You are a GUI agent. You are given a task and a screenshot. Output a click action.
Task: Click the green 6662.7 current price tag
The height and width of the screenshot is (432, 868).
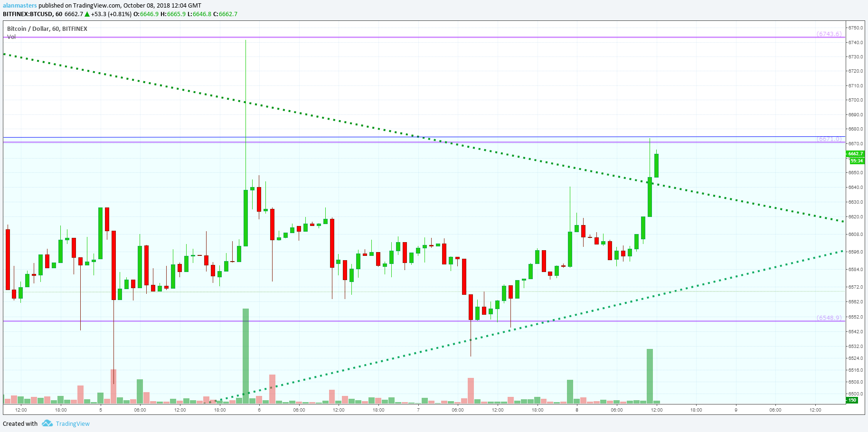[856, 154]
